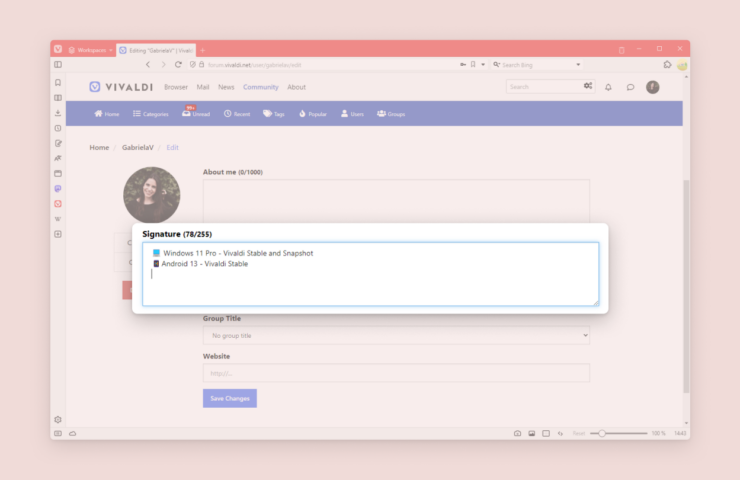Screen dimensions: 740x480
Task: Adjust the page zoom slider
Action: click(619, 433)
